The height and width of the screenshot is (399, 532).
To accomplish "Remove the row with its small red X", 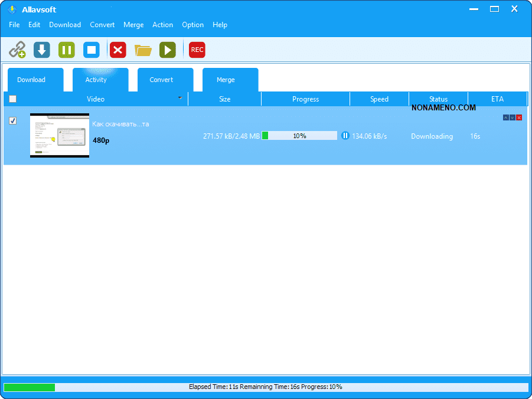I will point(519,117).
